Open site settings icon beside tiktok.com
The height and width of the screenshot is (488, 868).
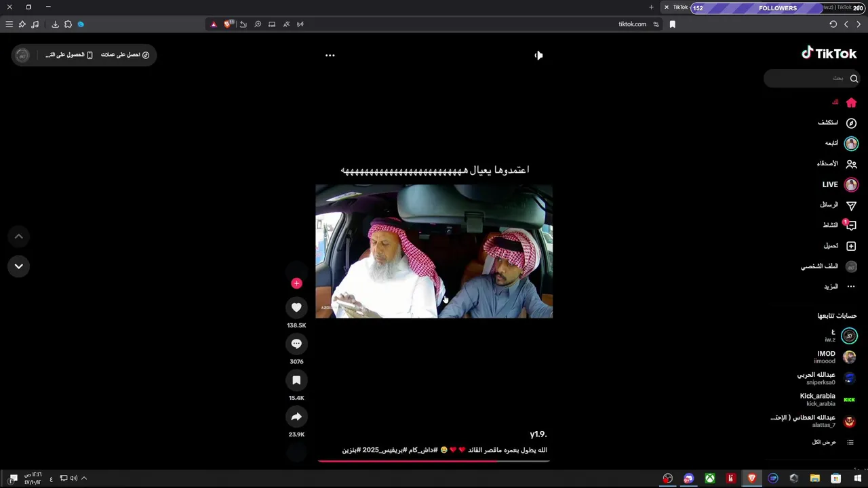point(656,24)
